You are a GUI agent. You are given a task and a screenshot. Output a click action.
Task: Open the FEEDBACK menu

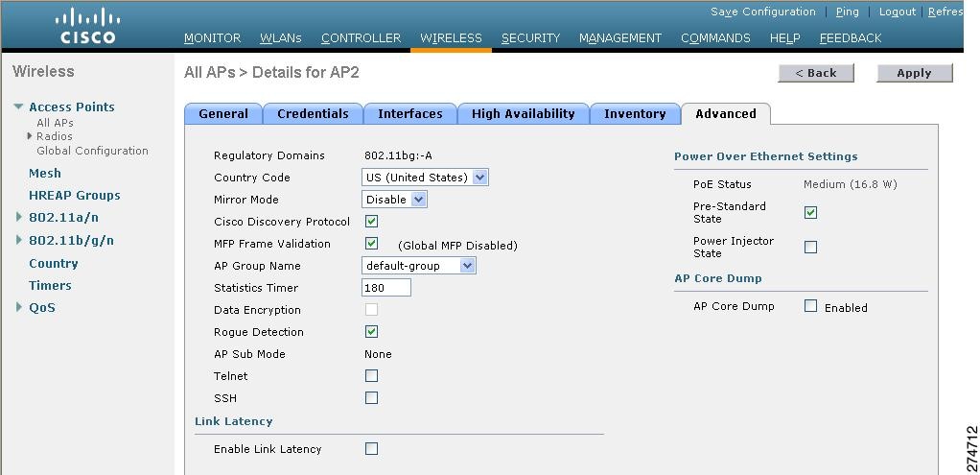pos(851,38)
